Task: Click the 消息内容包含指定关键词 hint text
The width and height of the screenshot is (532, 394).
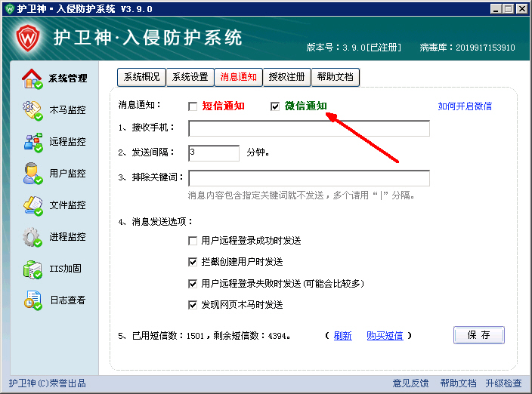Action: pyautogui.click(x=302, y=195)
